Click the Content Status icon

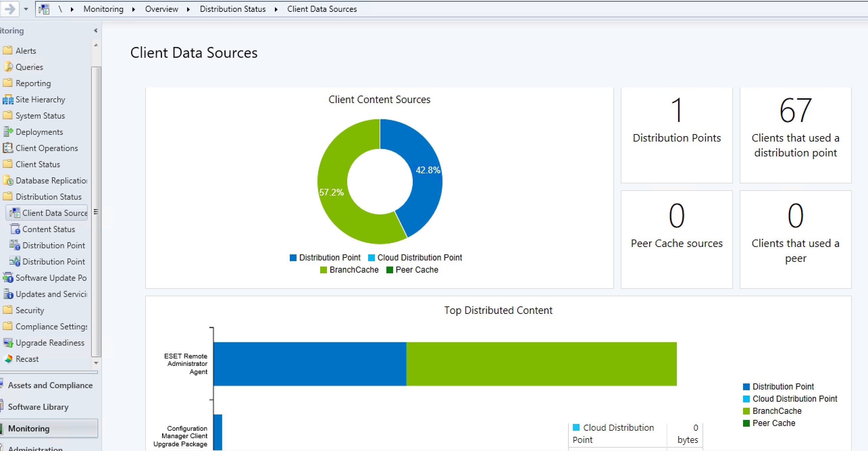pyautogui.click(x=15, y=229)
